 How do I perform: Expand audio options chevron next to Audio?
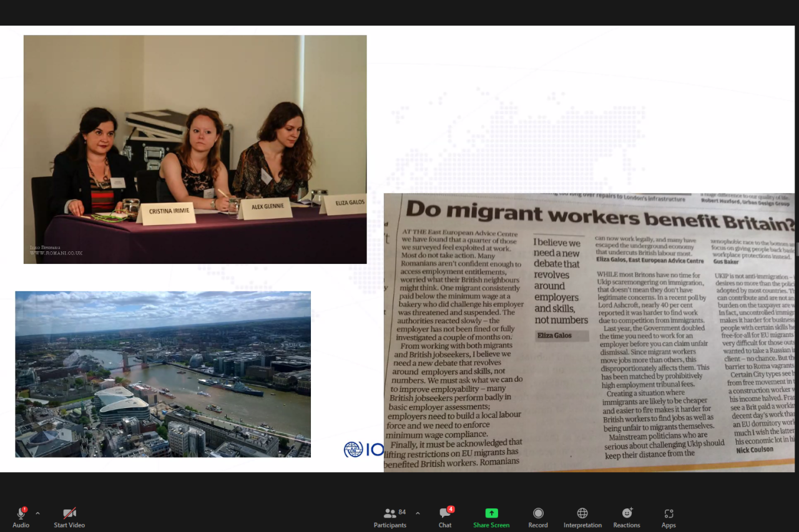point(37,513)
